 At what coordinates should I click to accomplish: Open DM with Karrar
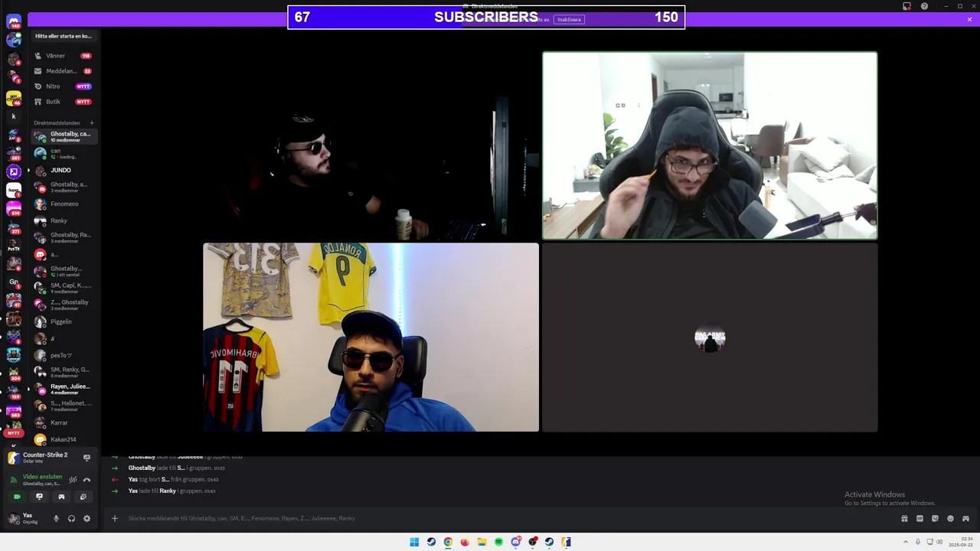[64, 422]
